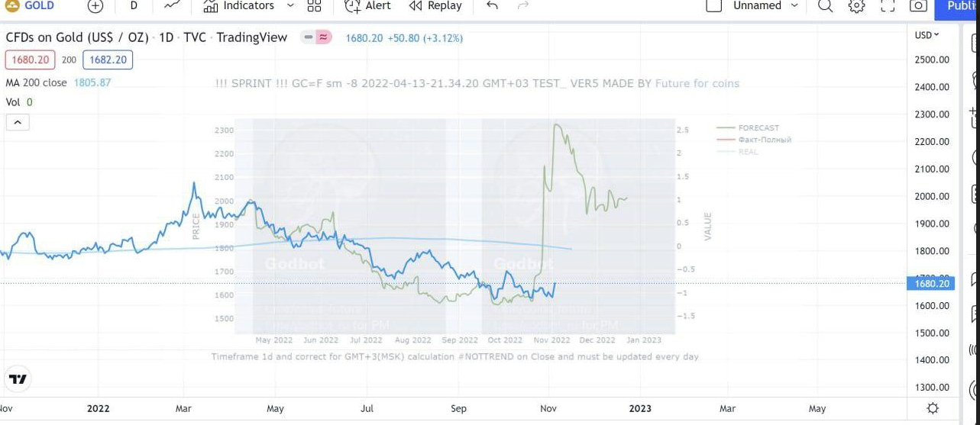This screenshot has width=980, height=425.
Task: Collapse the indicator legend chevron
Action: 18,122
